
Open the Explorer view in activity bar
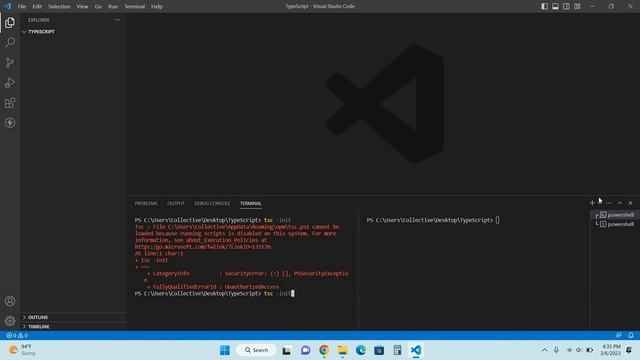(10, 22)
